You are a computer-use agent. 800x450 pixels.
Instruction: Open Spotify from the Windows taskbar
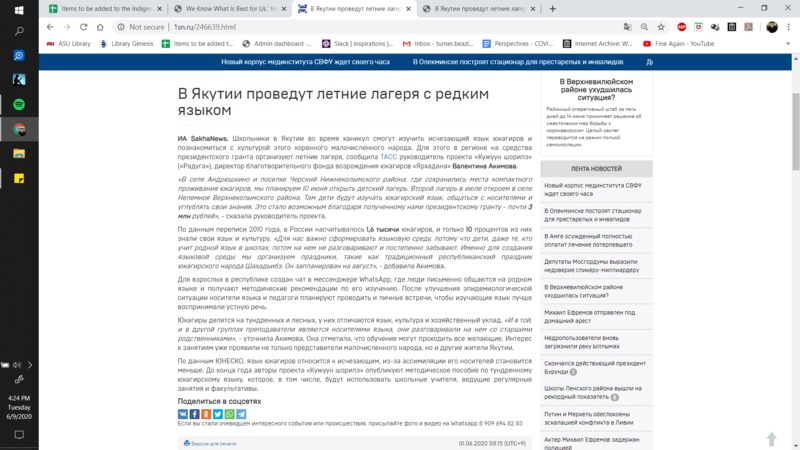(x=19, y=103)
